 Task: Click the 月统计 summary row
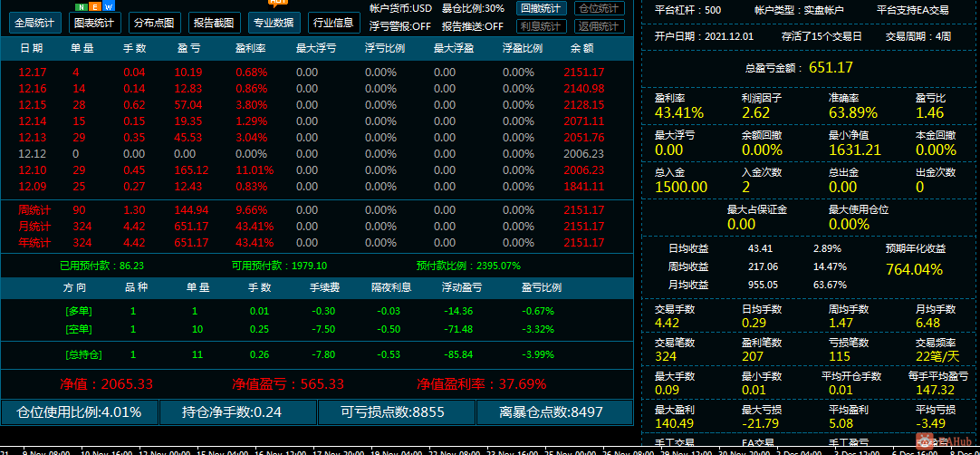click(316, 226)
